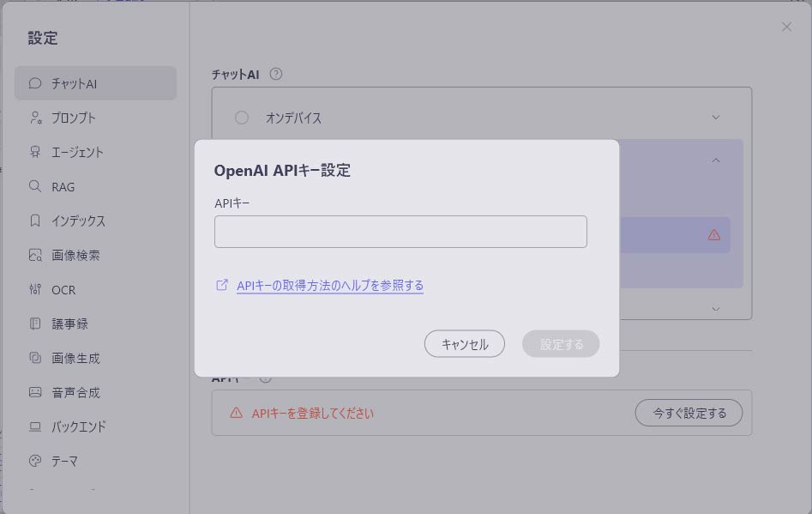Screen dimensions: 812x514
Task: Click the インデックス bookmark icon in sidebar
Action: click(x=34, y=221)
